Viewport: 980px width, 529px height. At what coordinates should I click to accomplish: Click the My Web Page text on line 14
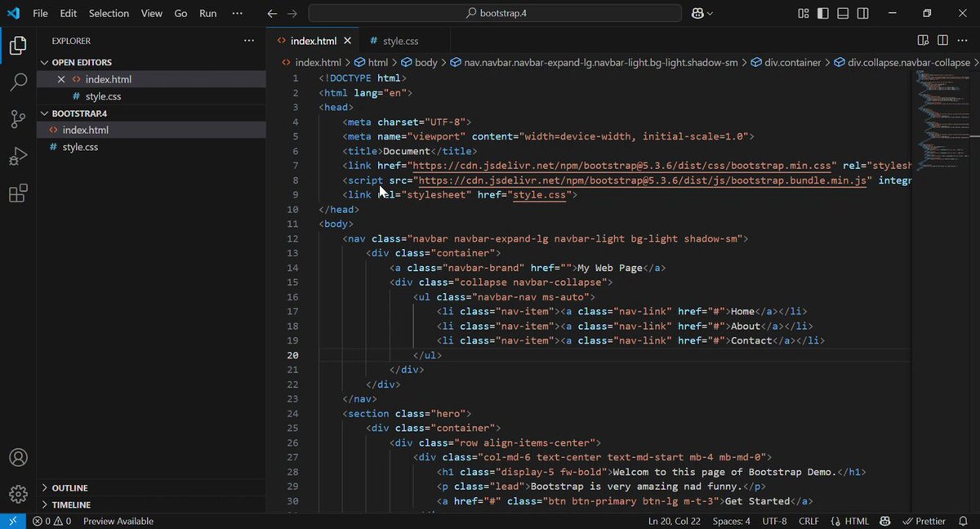click(x=610, y=268)
